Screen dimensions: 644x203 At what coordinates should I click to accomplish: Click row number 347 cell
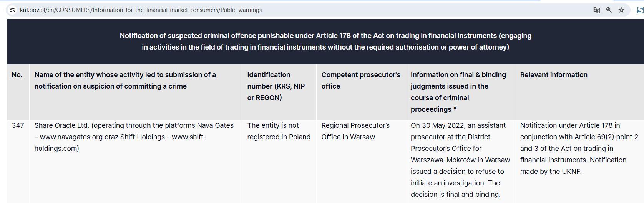pyautogui.click(x=18, y=125)
